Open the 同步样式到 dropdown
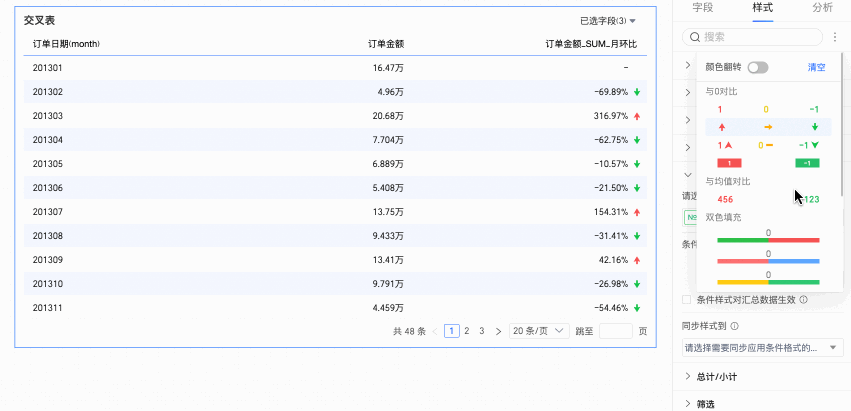 [x=763, y=347]
